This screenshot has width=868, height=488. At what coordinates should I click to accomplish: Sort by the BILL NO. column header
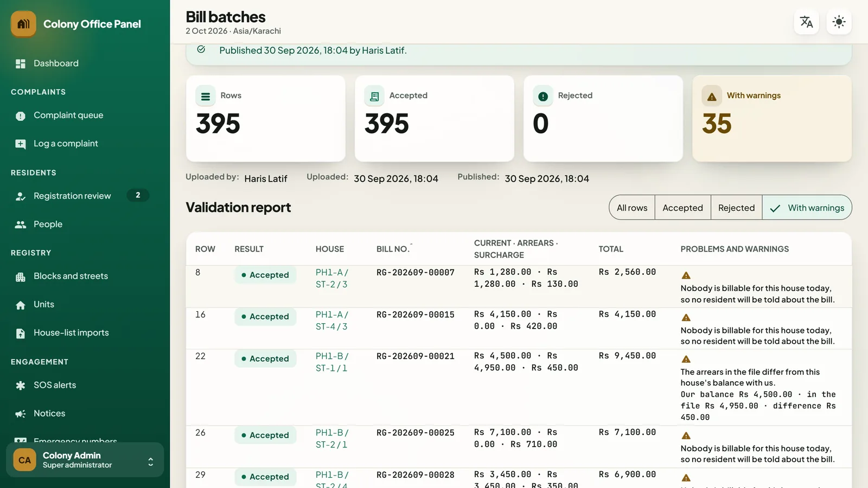pos(393,249)
